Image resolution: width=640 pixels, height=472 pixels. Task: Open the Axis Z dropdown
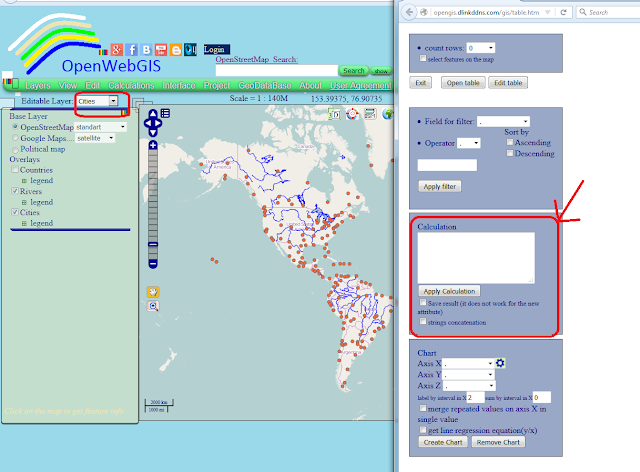tap(469, 385)
